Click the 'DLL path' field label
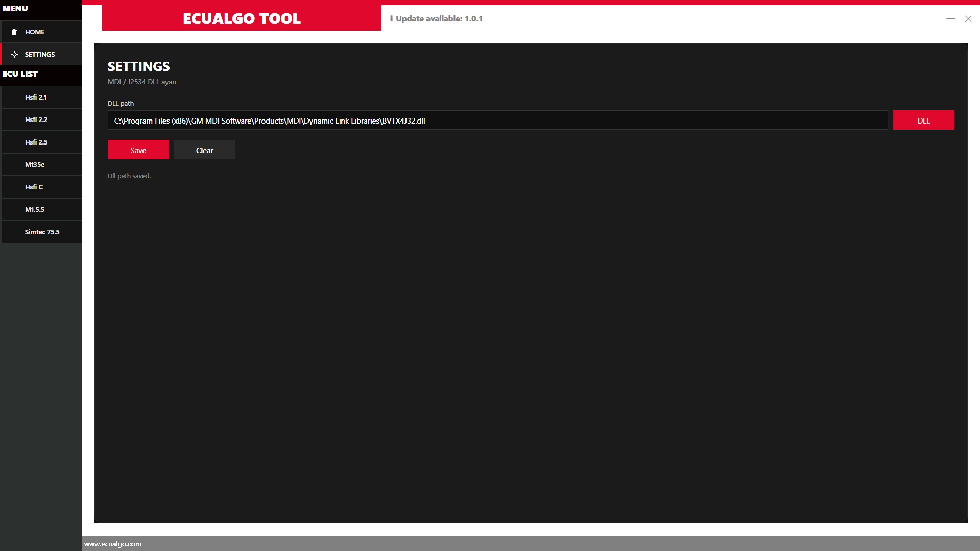Image resolution: width=980 pixels, height=551 pixels. click(121, 103)
